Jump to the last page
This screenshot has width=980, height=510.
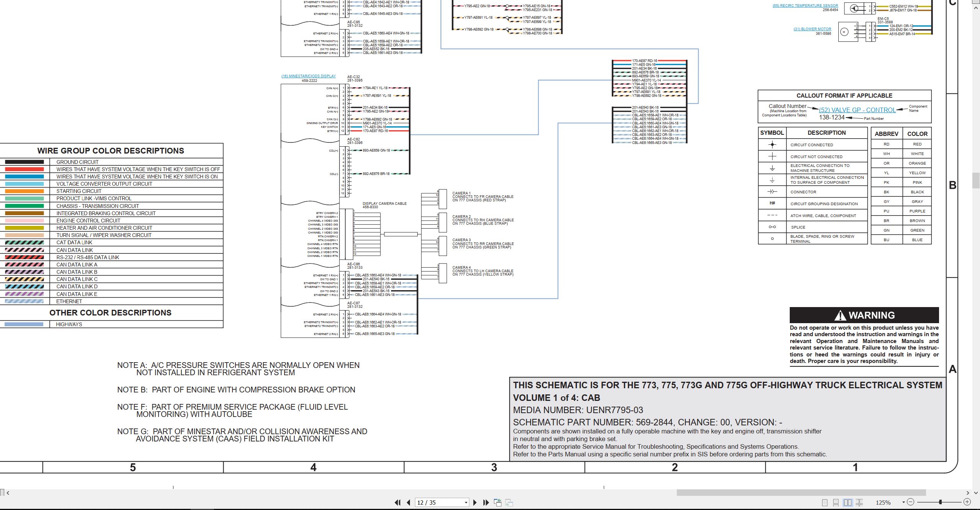[x=486, y=502]
